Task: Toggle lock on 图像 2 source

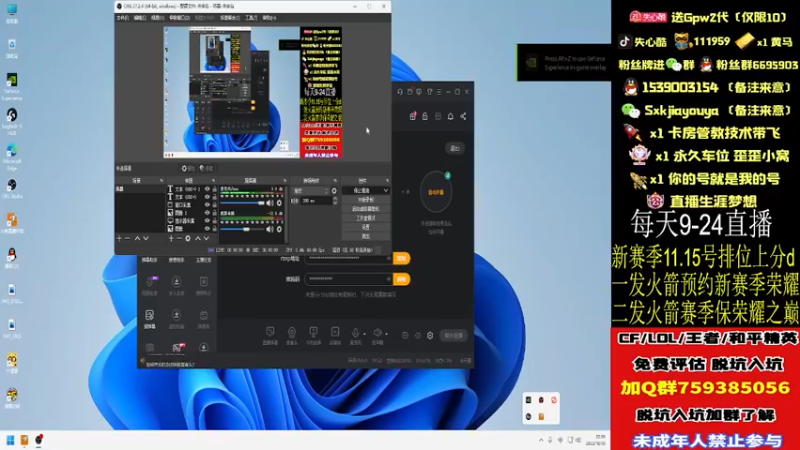Action: [x=214, y=213]
